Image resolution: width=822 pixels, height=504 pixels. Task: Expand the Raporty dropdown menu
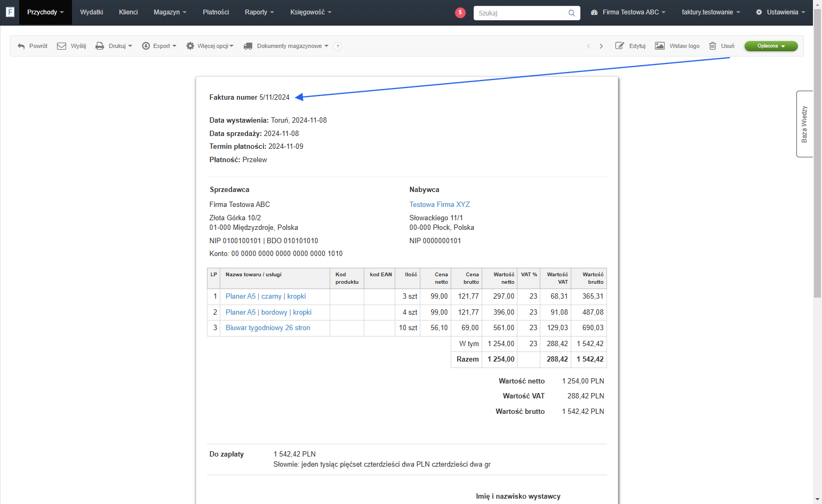259,12
